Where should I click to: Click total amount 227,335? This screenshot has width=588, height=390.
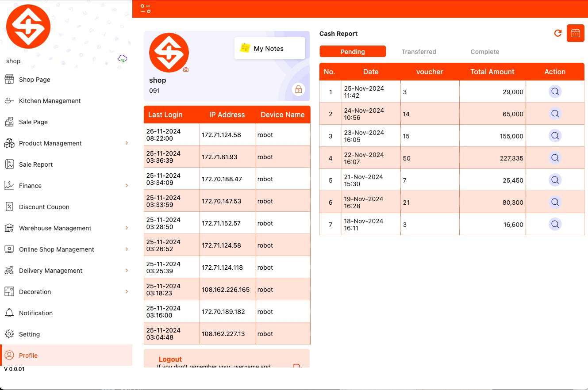click(x=511, y=158)
